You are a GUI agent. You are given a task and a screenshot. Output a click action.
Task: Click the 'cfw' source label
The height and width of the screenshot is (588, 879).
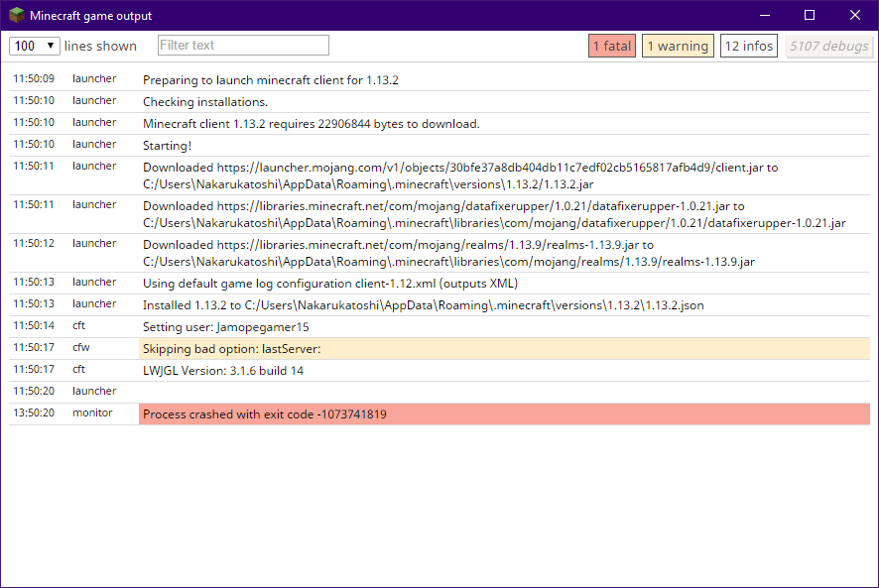pyautogui.click(x=80, y=347)
